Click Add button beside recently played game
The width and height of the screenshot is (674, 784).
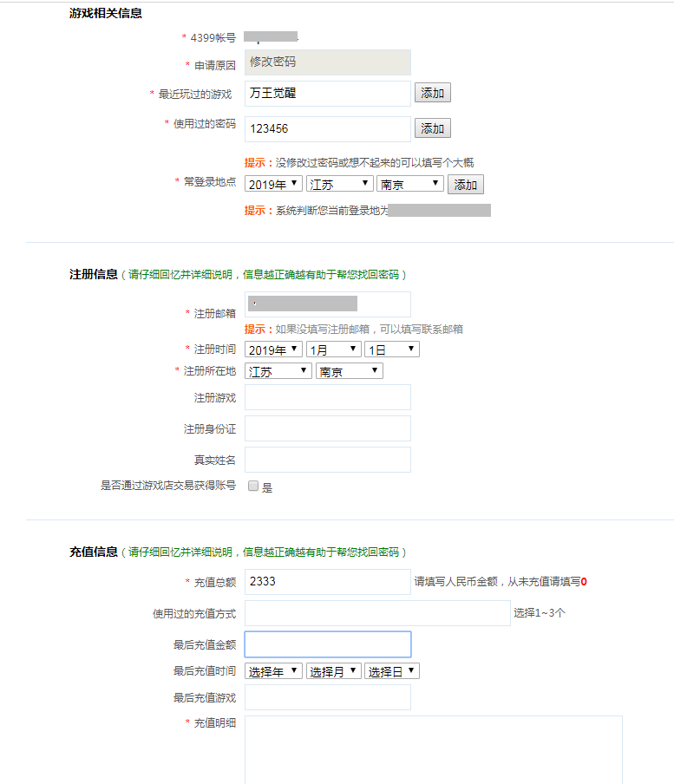(x=432, y=93)
